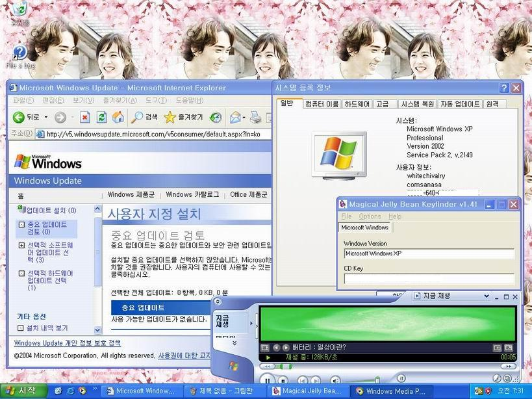Click the Favorites (즐겨찾기) star button
Screen dimensions: 532x399
pos(183,118)
